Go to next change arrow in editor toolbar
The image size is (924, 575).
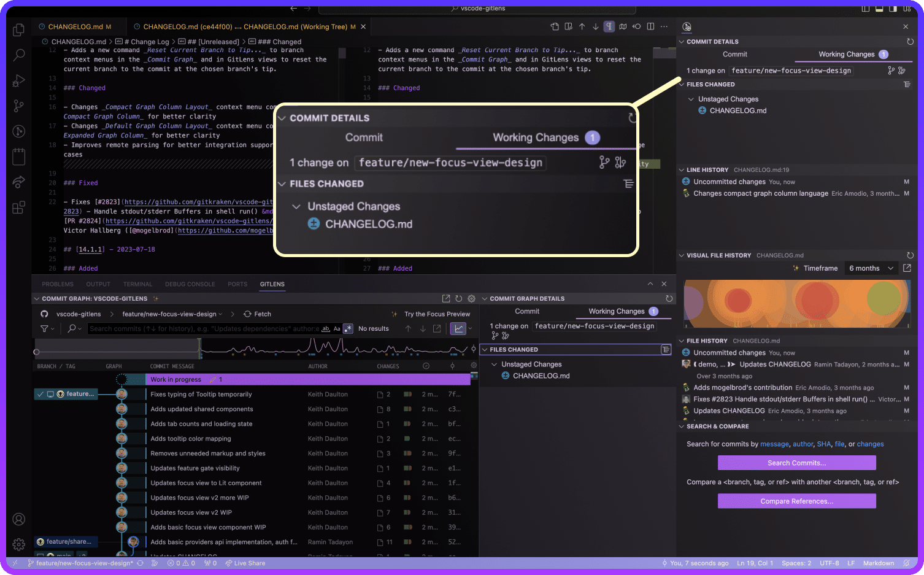coord(595,26)
